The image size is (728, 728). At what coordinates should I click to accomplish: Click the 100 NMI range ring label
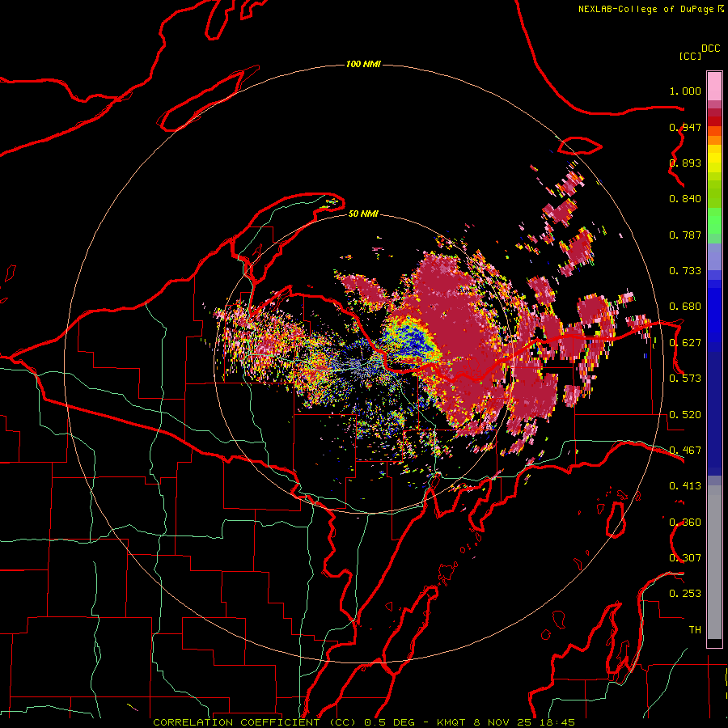tap(363, 64)
